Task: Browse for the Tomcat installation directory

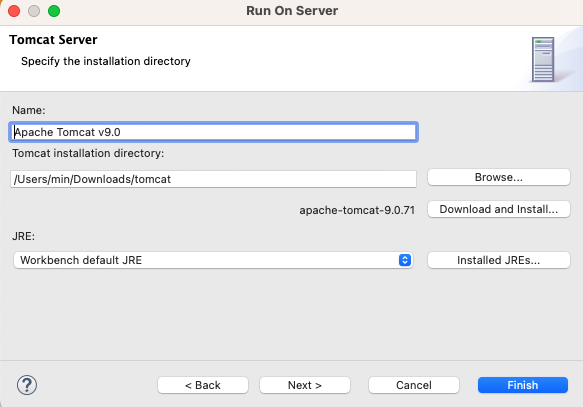Action: (499, 177)
